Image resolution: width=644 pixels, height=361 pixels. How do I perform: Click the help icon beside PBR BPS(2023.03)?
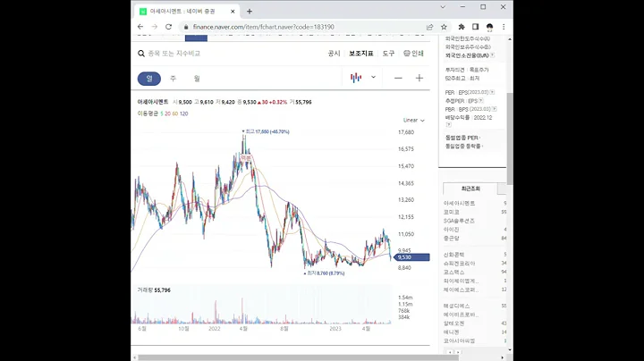(x=494, y=109)
